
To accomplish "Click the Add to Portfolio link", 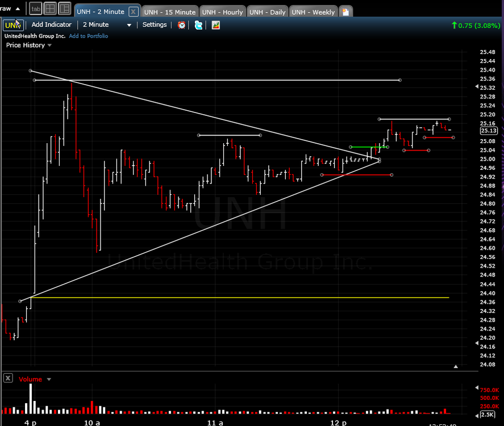I will click(89, 36).
